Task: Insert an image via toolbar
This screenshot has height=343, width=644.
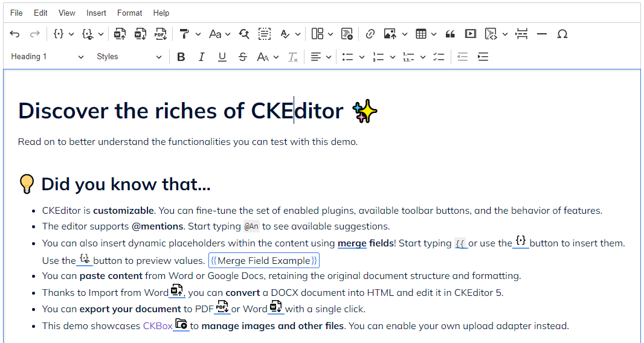Action: 390,34
